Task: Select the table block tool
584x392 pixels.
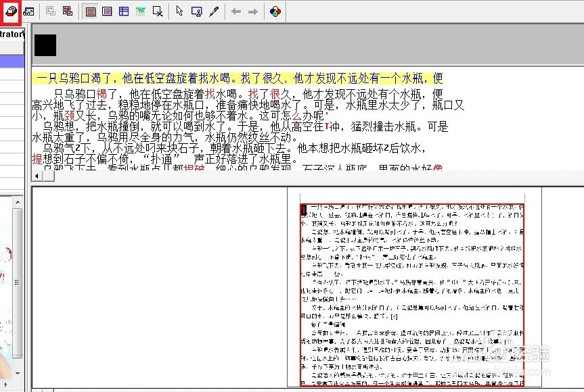Action: [125, 11]
